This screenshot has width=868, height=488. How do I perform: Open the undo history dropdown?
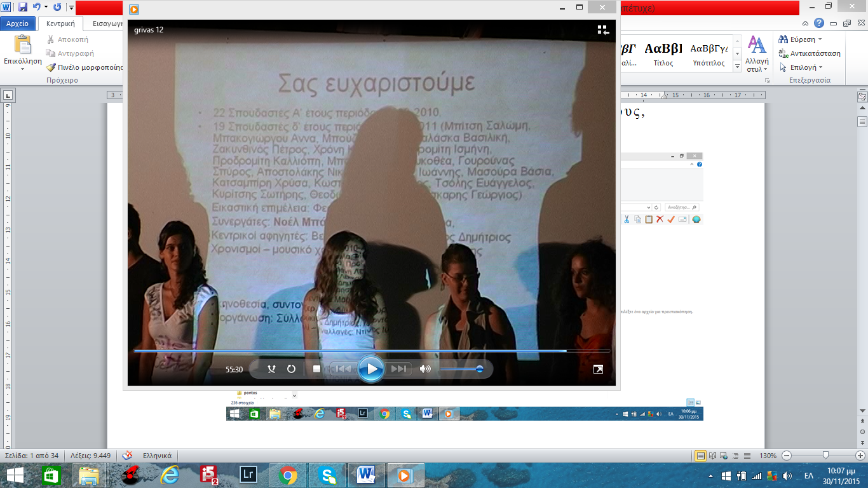click(x=46, y=7)
